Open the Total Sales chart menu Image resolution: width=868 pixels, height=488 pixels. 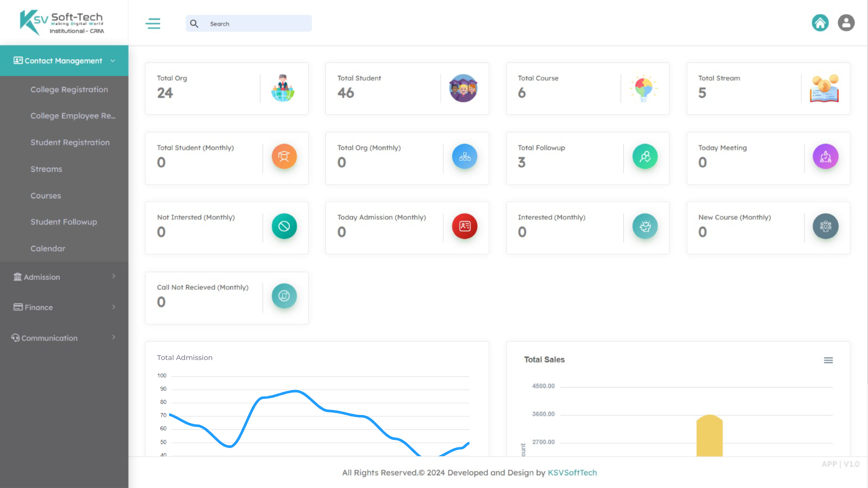[828, 360]
